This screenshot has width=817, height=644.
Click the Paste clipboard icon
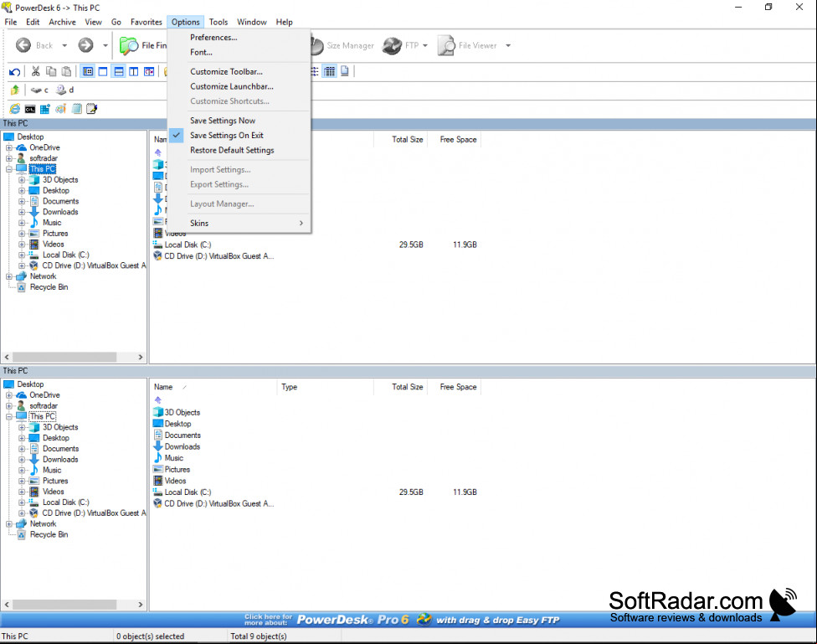66,71
